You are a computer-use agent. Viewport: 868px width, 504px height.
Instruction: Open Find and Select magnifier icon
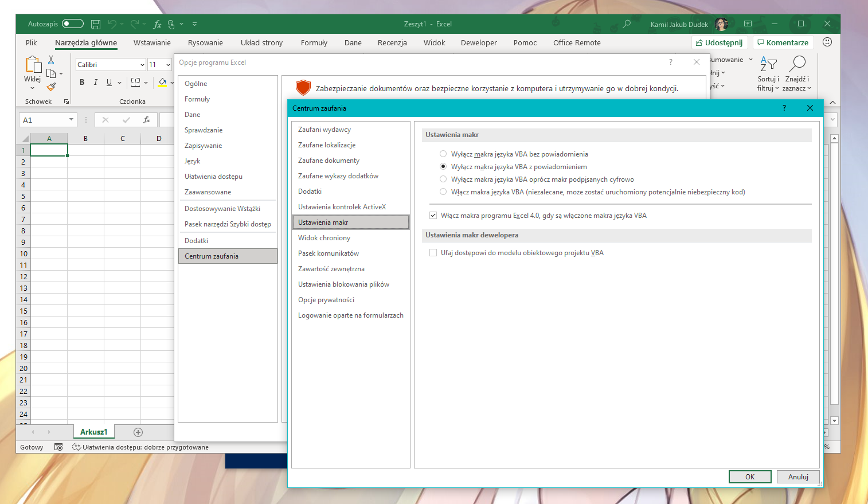click(797, 64)
